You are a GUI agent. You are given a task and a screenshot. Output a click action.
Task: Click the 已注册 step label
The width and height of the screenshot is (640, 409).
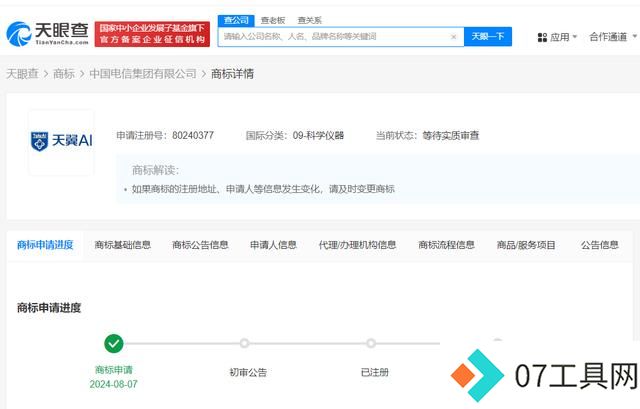click(x=375, y=372)
